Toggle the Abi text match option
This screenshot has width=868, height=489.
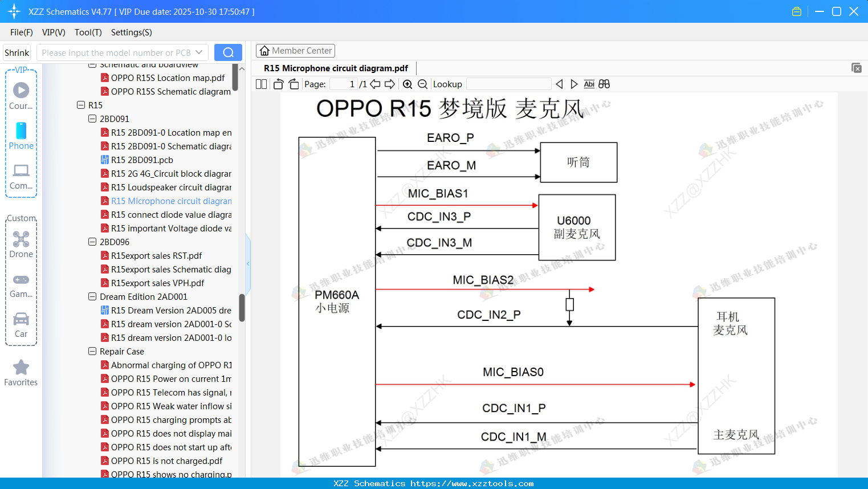[589, 84]
